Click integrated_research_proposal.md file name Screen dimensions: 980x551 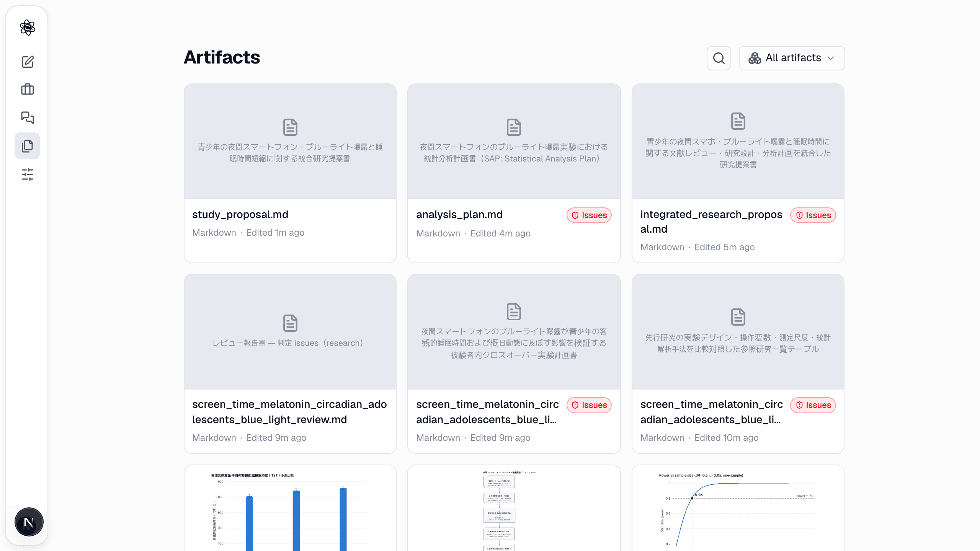pos(711,222)
